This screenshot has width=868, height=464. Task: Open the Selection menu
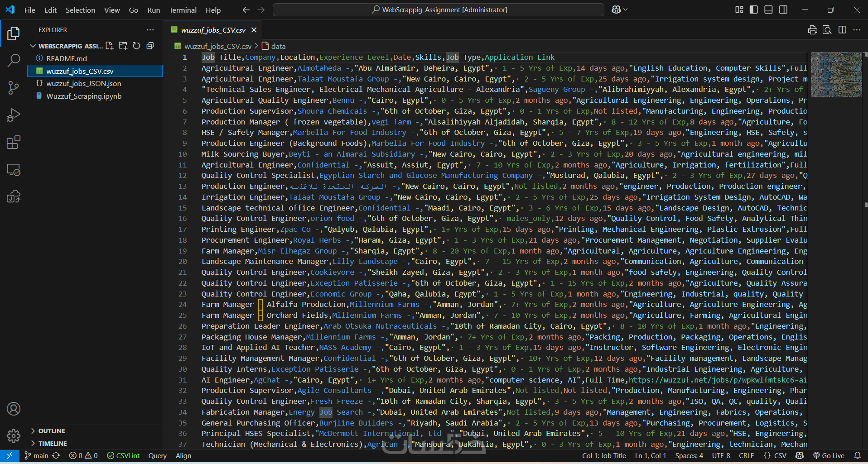[x=80, y=10]
